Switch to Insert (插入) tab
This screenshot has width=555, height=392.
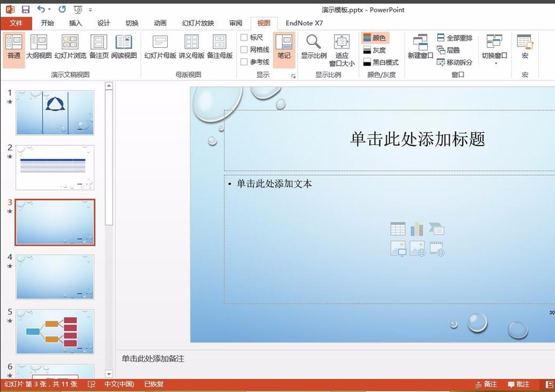pos(76,23)
